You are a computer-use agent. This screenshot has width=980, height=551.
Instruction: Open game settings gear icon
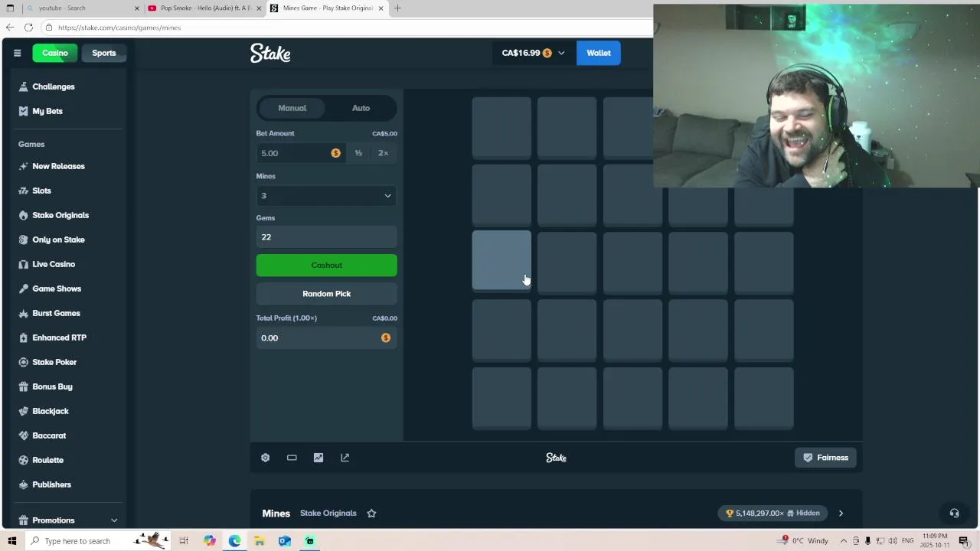[x=265, y=458]
